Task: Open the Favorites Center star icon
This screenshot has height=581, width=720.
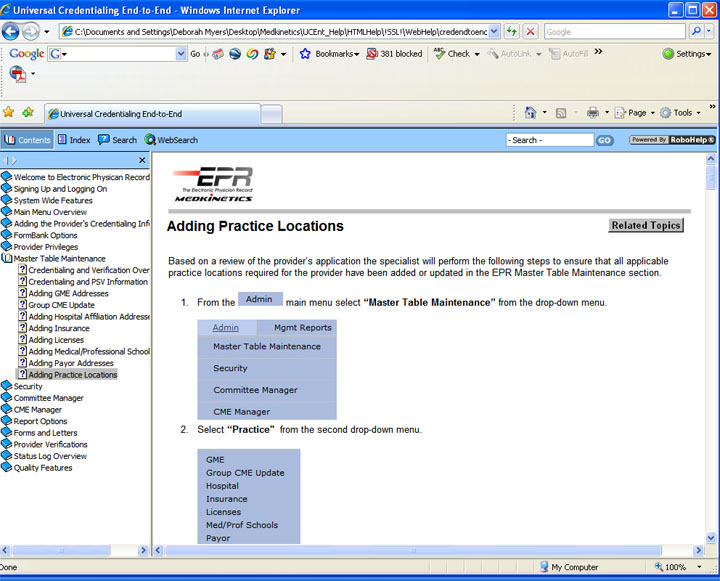Action: tap(8, 112)
